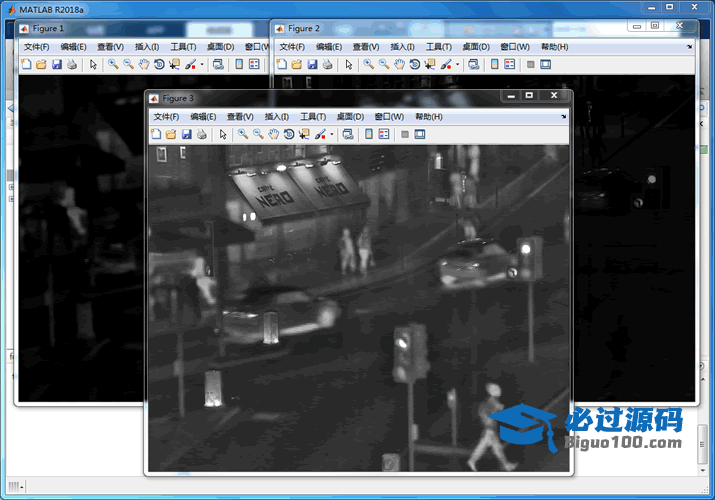The image size is (715, 500).
Task: Click Open File folder icon in Figure 1
Action: tap(42, 64)
